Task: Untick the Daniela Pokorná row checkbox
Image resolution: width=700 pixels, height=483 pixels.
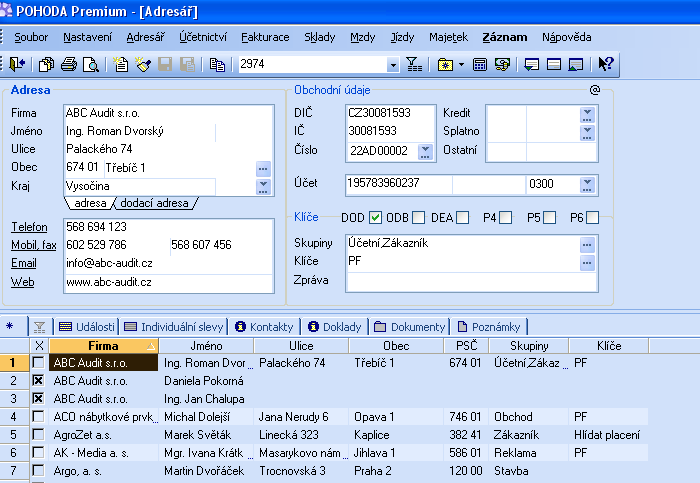Action: point(38,380)
